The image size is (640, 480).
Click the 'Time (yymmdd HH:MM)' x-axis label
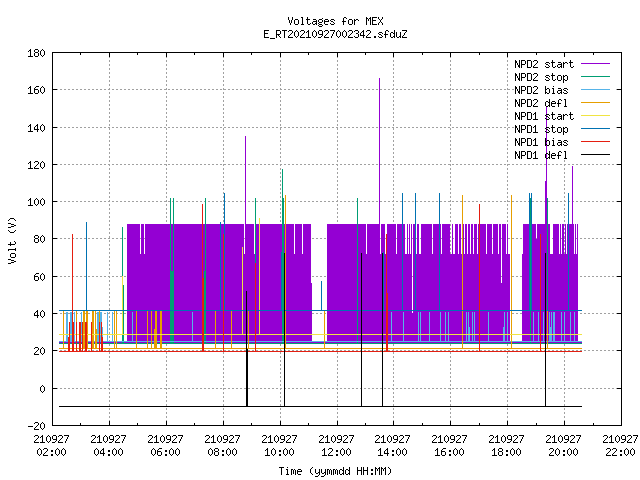point(335,471)
